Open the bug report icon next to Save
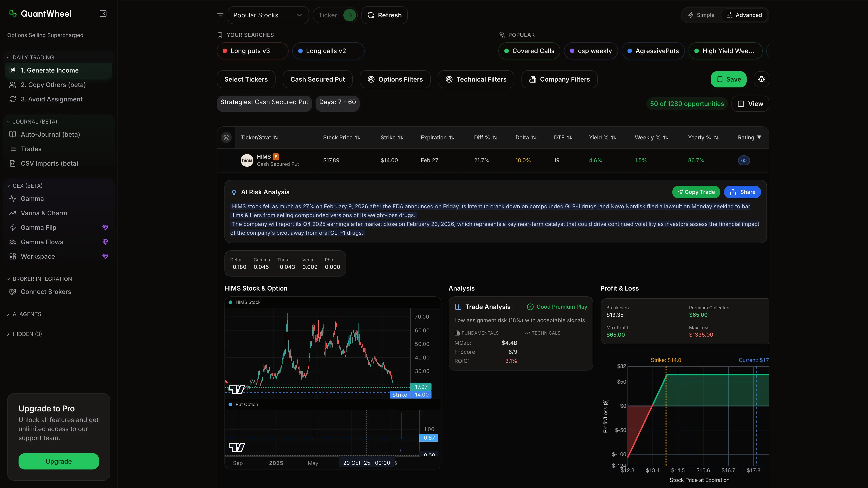 [761, 80]
